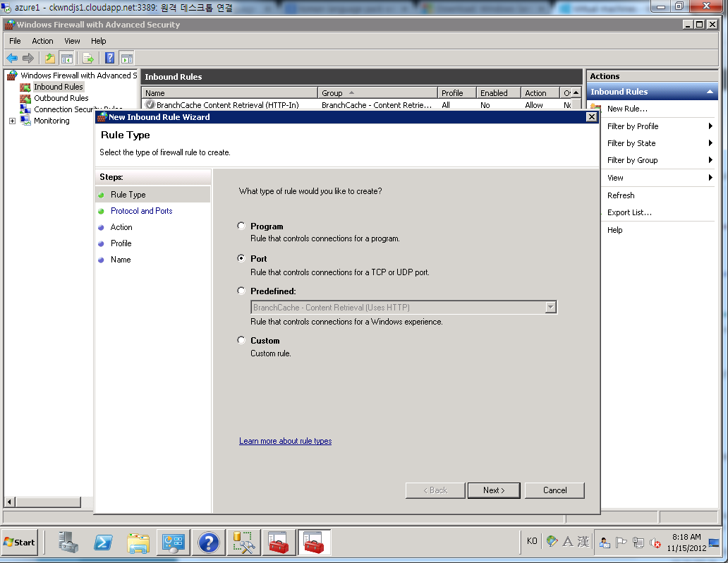Open the Start menu
The width and height of the screenshot is (728, 563).
click(x=20, y=542)
